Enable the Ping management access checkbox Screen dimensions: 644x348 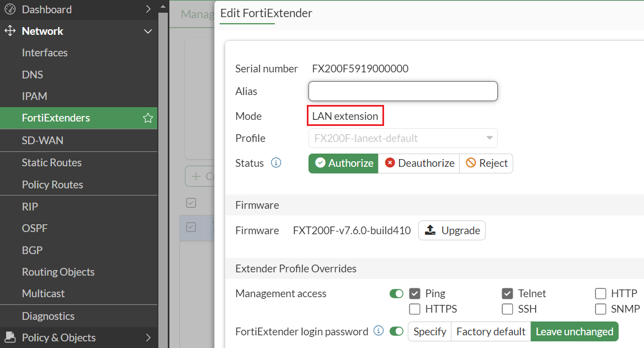414,293
